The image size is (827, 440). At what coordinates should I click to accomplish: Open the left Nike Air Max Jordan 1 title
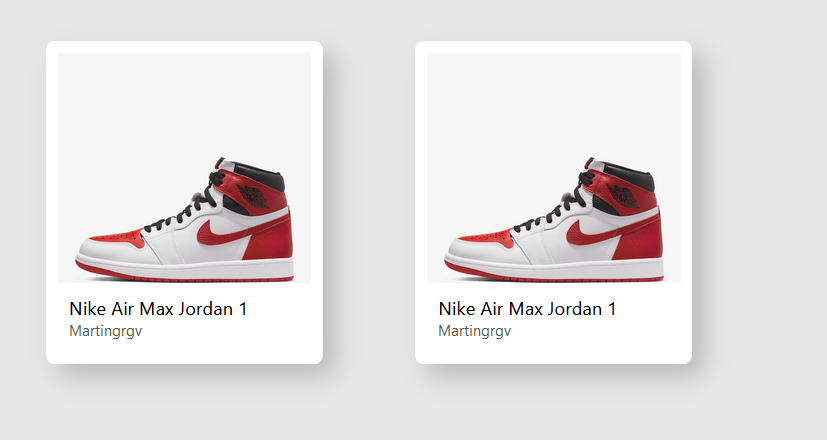click(158, 309)
